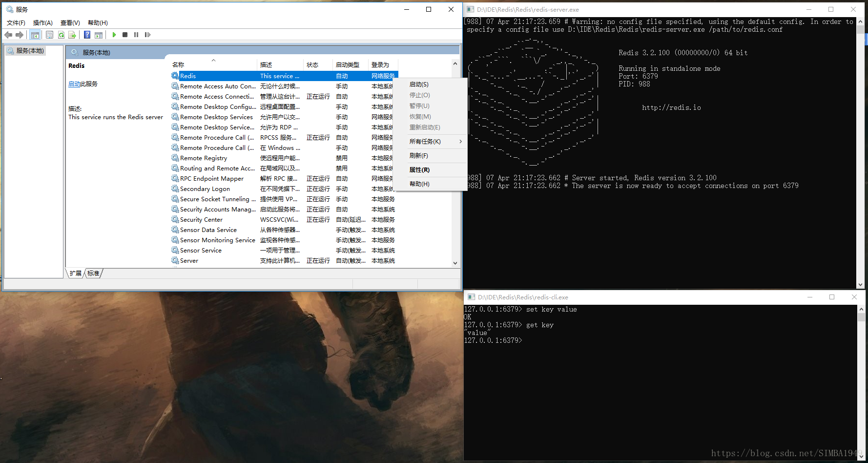Screen dimensions: 868x463
Task: Open Properties from the toolbar icon
Action: (x=49, y=35)
